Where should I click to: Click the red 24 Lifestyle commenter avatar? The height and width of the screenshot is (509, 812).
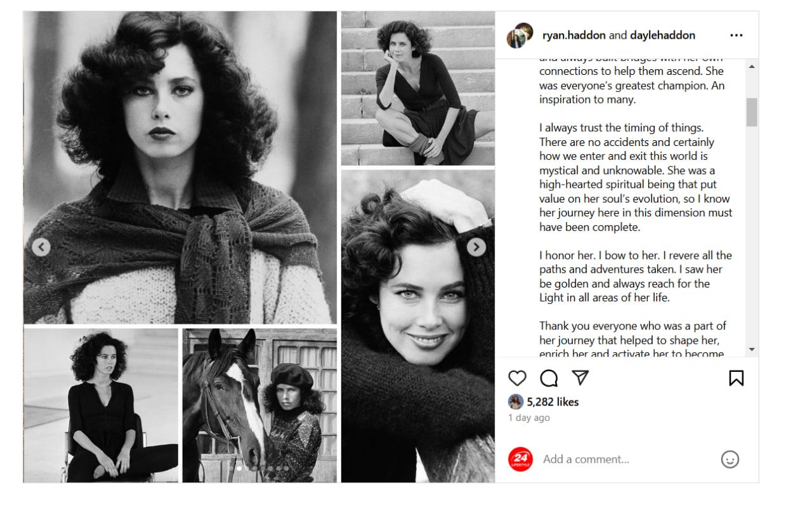pyautogui.click(x=521, y=459)
